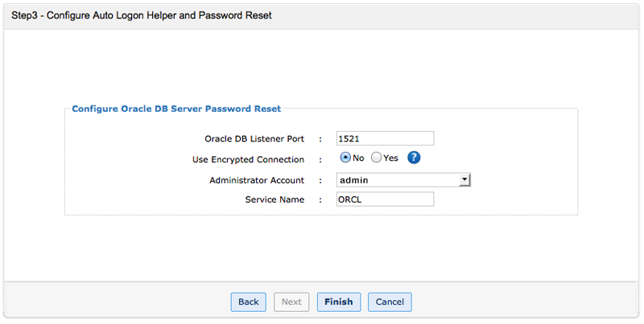Click the blue help question mark icon
The image size is (644, 324).
coord(414,158)
